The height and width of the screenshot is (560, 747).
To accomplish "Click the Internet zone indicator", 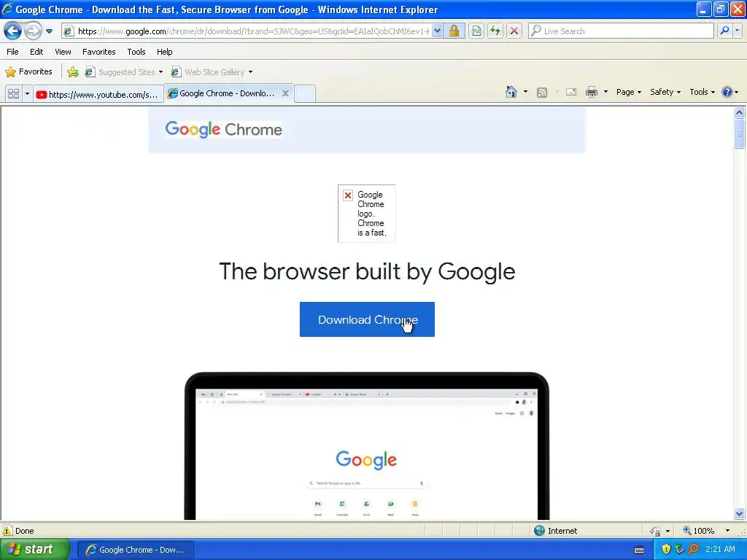I will tap(555, 531).
